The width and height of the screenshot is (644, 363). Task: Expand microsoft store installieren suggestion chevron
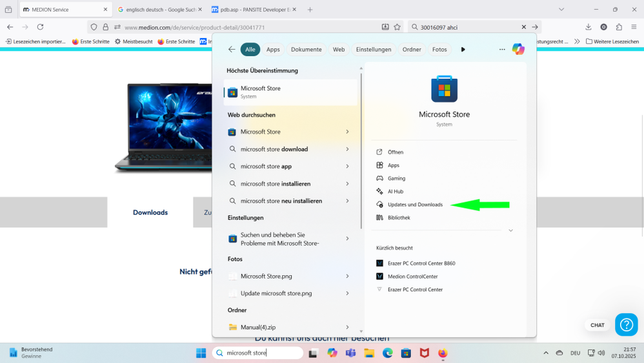click(347, 184)
